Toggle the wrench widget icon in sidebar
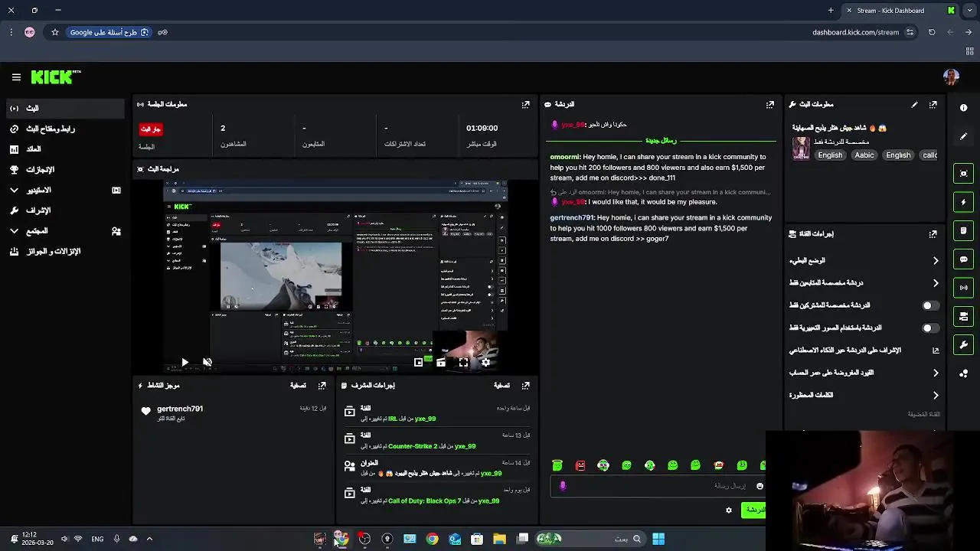Image resolution: width=980 pixels, height=551 pixels. 964,345
